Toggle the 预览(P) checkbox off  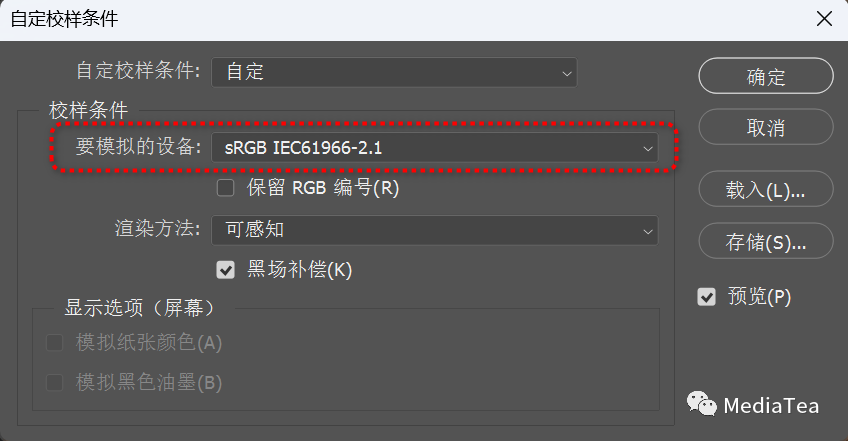pos(706,297)
